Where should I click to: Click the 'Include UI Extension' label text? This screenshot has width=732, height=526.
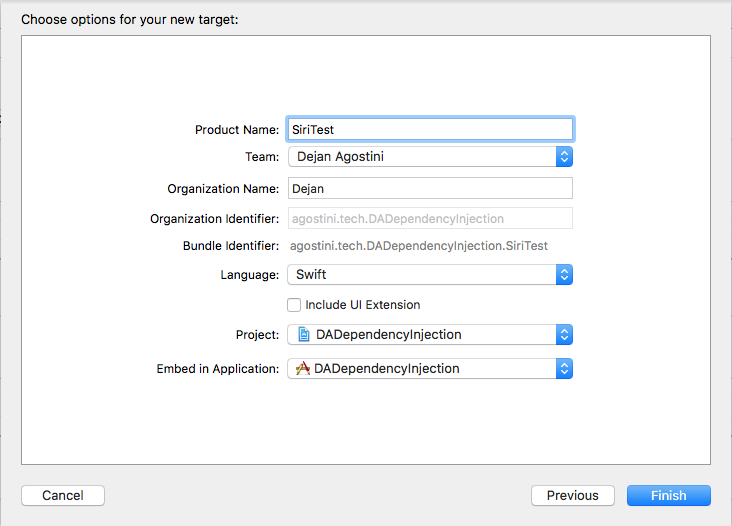point(362,305)
